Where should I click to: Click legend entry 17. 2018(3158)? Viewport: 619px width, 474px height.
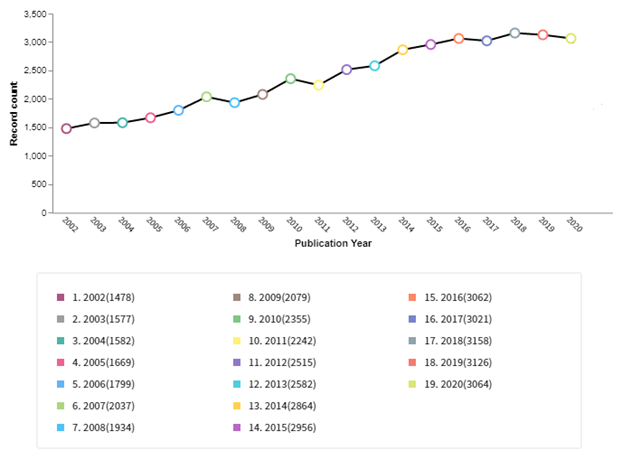point(459,340)
